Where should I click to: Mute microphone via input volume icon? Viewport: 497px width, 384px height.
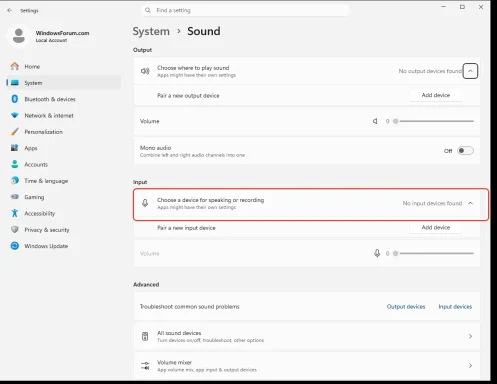[x=377, y=253]
